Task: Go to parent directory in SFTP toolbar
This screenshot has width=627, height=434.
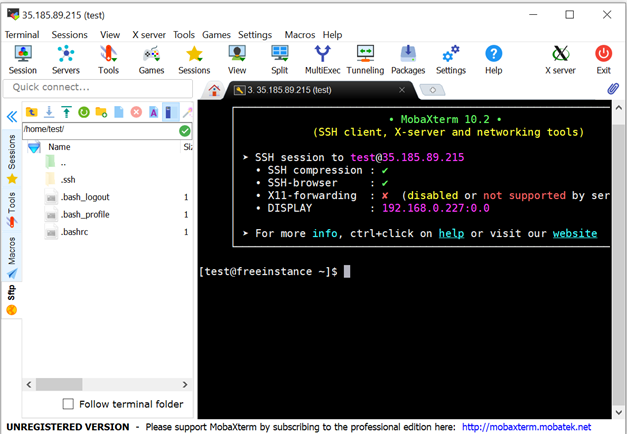Action: tap(32, 112)
